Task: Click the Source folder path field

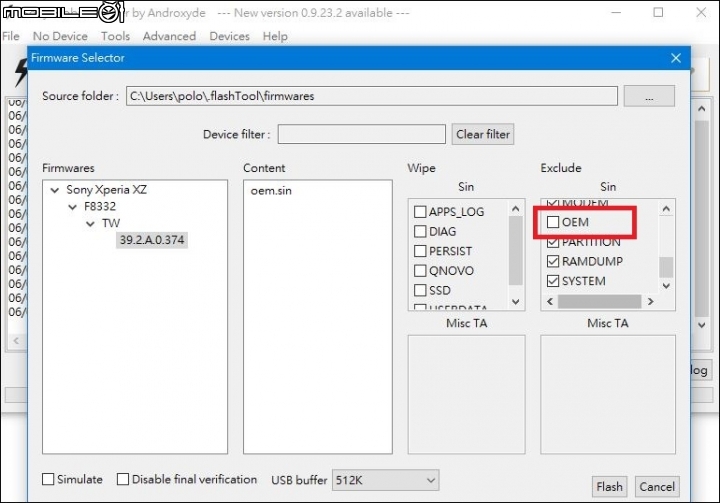Action: pyautogui.click(x=371, y=96)
